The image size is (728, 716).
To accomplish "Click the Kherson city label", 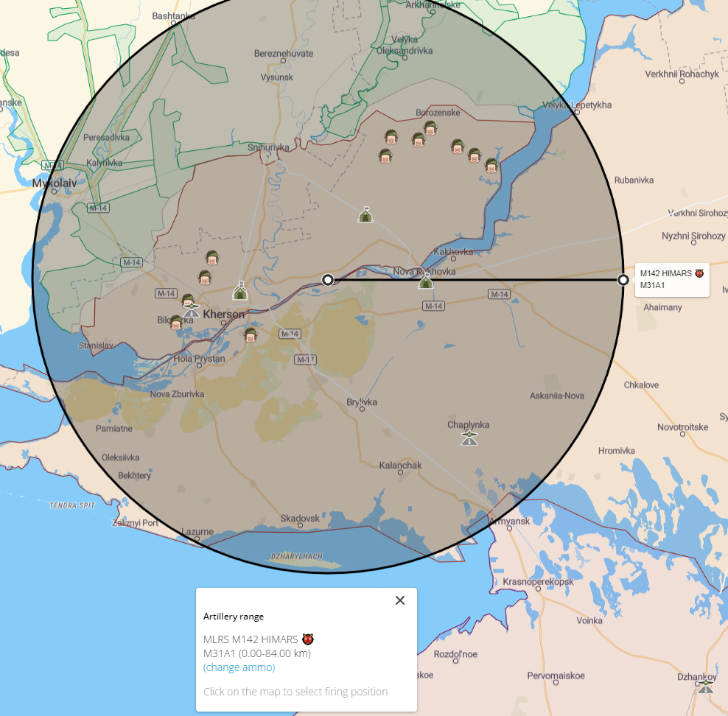I will [223, 314].
